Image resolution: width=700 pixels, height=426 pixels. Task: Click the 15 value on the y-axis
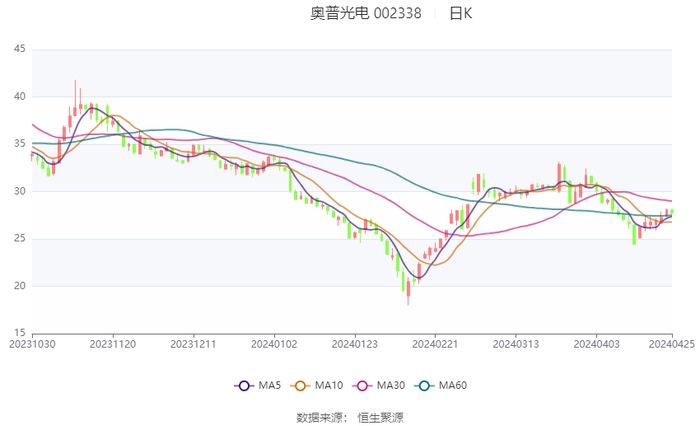19,334
